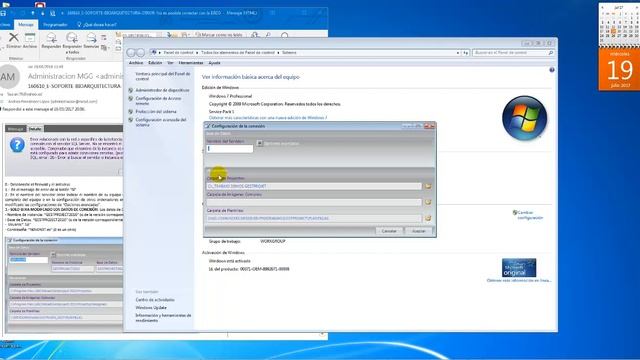Image resolution: width=640 pixels, height=360 pixels.
Task: Click the Outlook save icon in title bar
Action: 3,13
